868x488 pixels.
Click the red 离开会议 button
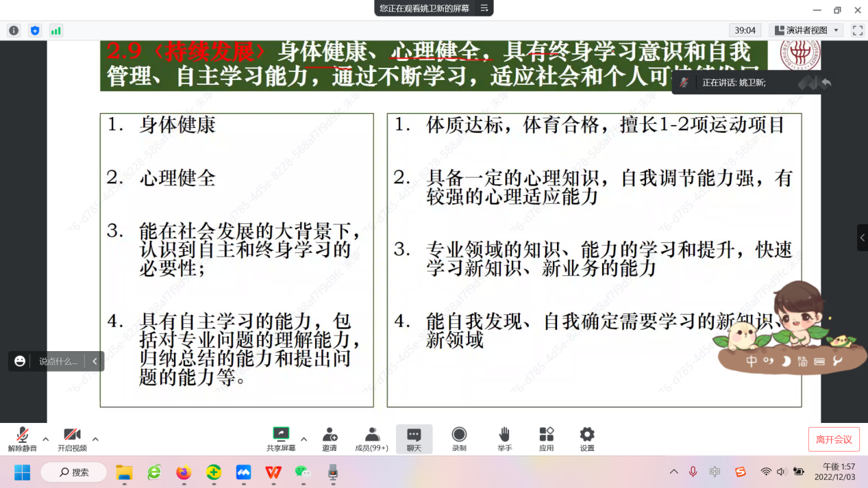[834, 439]
